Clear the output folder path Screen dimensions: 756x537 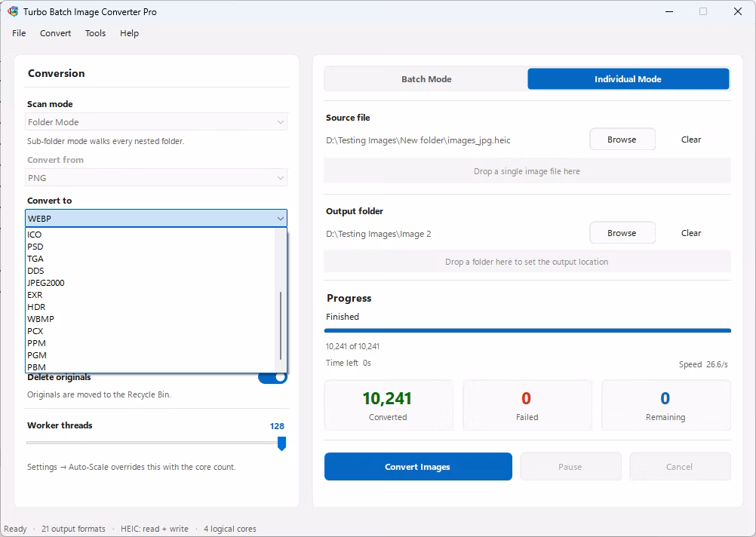pos(691,233)
